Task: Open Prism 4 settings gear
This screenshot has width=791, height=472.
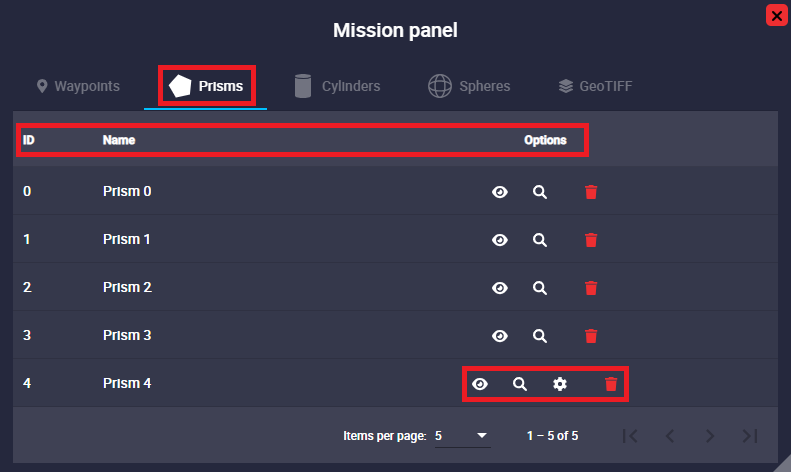Action: point(560,384)
